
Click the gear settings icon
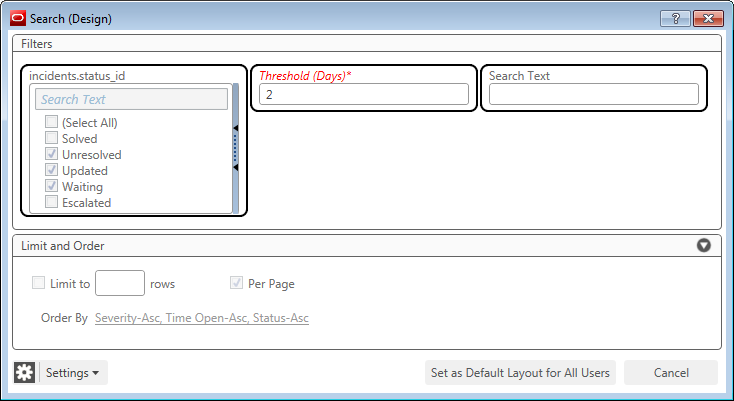pos(25,373)
